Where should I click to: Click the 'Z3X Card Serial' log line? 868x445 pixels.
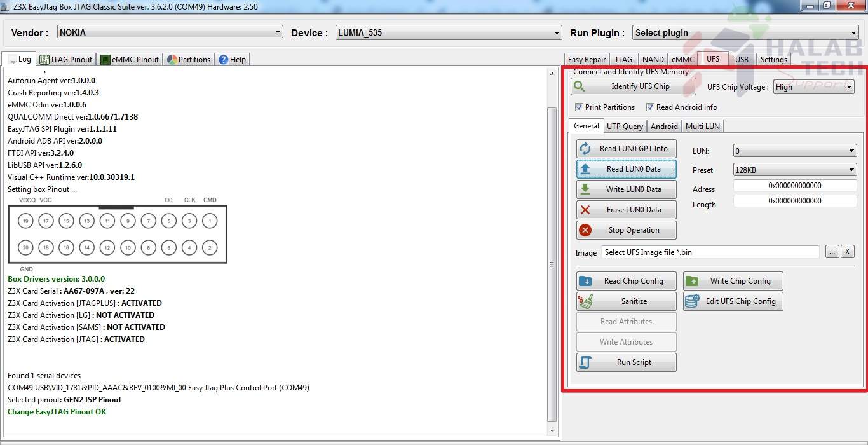coord(71,291)
